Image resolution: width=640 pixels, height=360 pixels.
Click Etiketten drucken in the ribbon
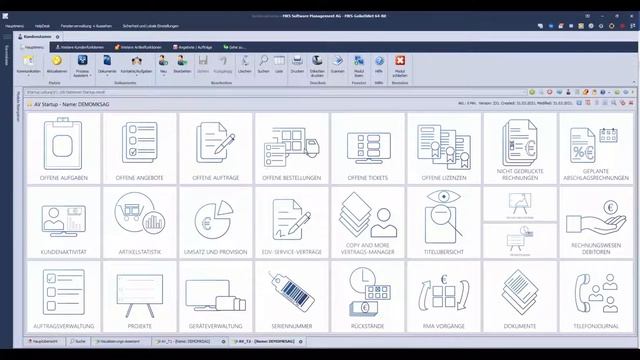(317, 66)
